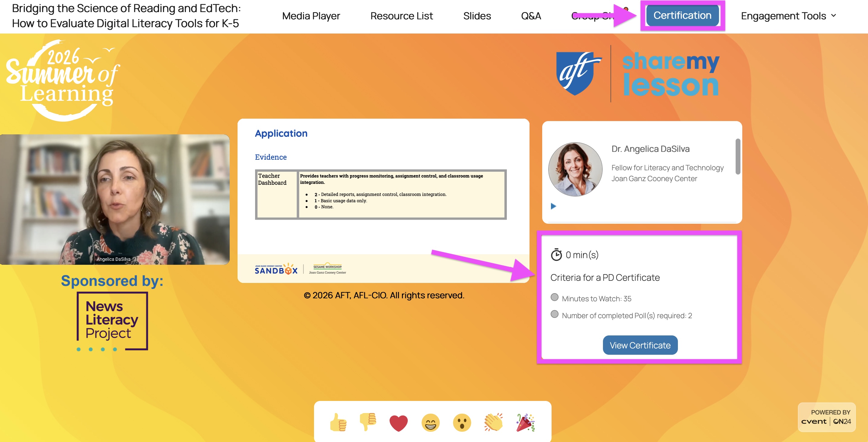Send a thumbs up reaction
The height and width of the screenshot is (442, 868).
[x=338, y=422]
